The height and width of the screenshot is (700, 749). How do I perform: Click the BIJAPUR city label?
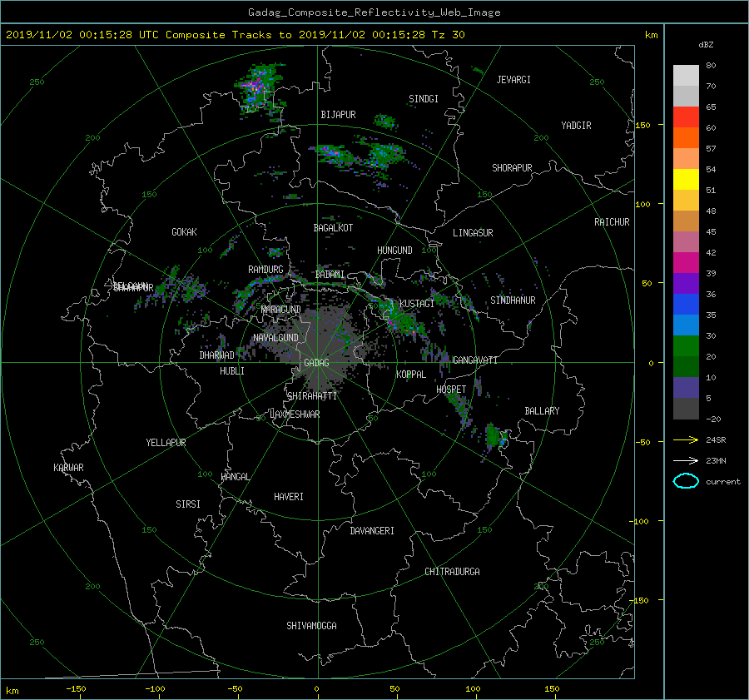[338, 115]
